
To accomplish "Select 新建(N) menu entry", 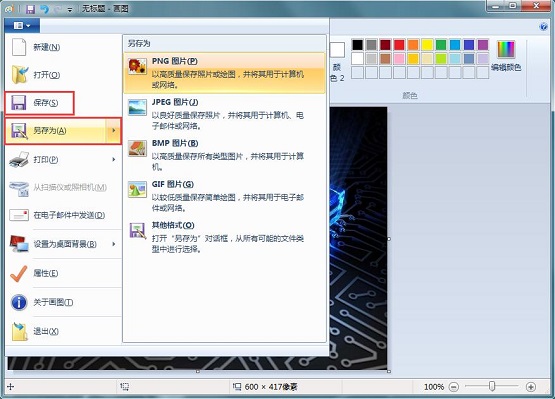I will (x=64, y=47).
